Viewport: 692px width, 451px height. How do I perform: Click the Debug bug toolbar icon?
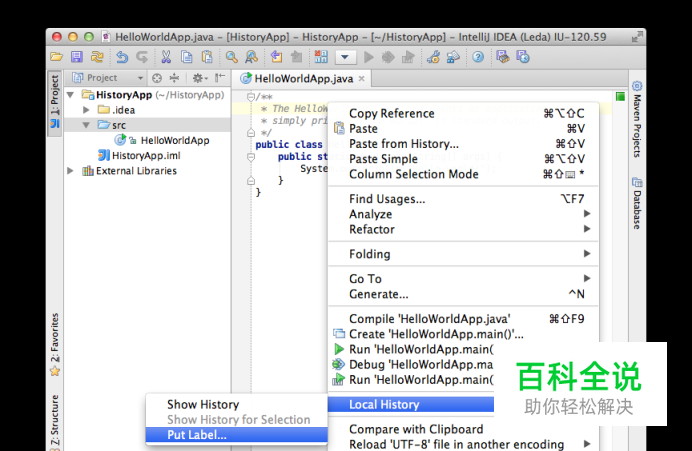tap(388, 57)
